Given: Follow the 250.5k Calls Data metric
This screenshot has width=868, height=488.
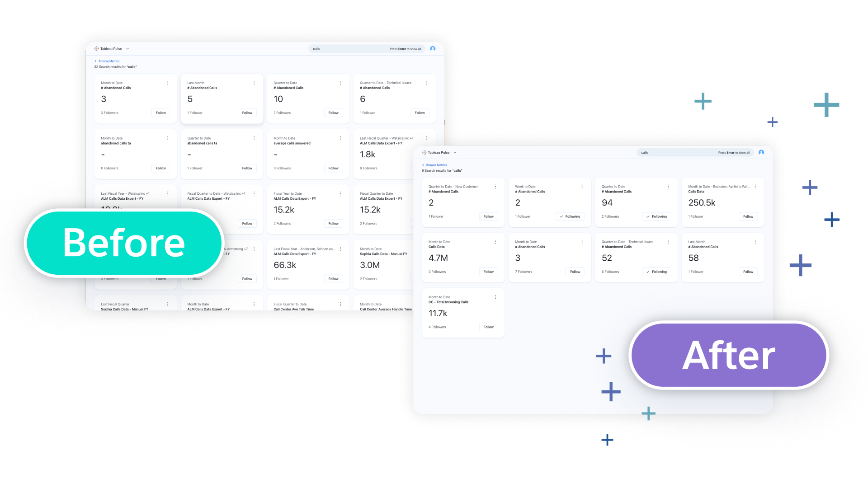Looking at the screenshot, I should 748,216.
